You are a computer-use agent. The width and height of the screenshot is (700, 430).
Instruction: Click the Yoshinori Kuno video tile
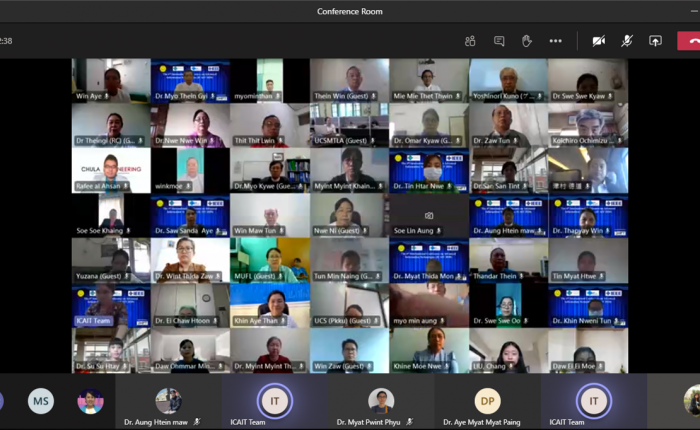508,80
